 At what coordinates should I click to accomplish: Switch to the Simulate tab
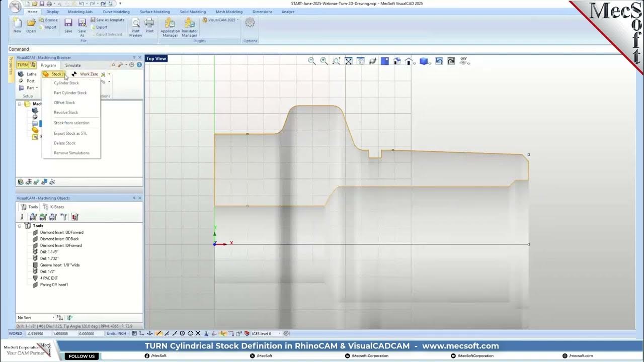pos(73,65)
